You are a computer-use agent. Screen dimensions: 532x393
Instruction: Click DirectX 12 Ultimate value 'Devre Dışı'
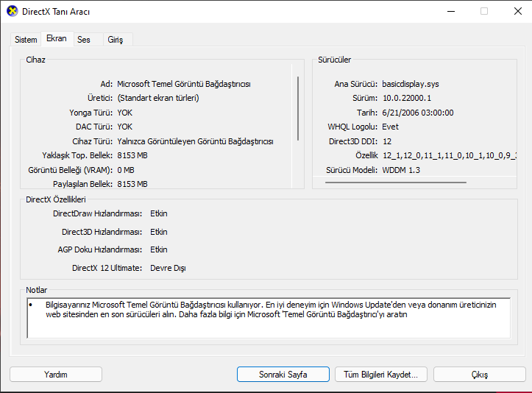pos(168,268)
